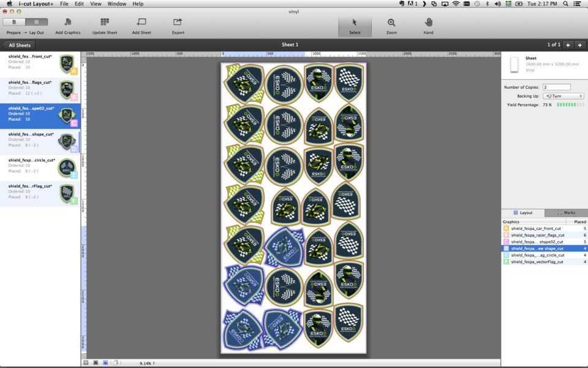Click the Wi-Fi status icon

tap(456, 4)
